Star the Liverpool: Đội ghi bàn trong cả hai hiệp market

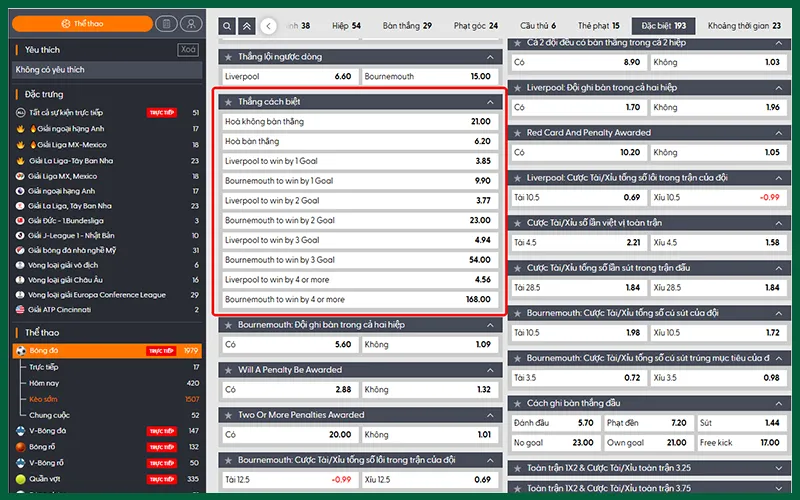[518, 88]
